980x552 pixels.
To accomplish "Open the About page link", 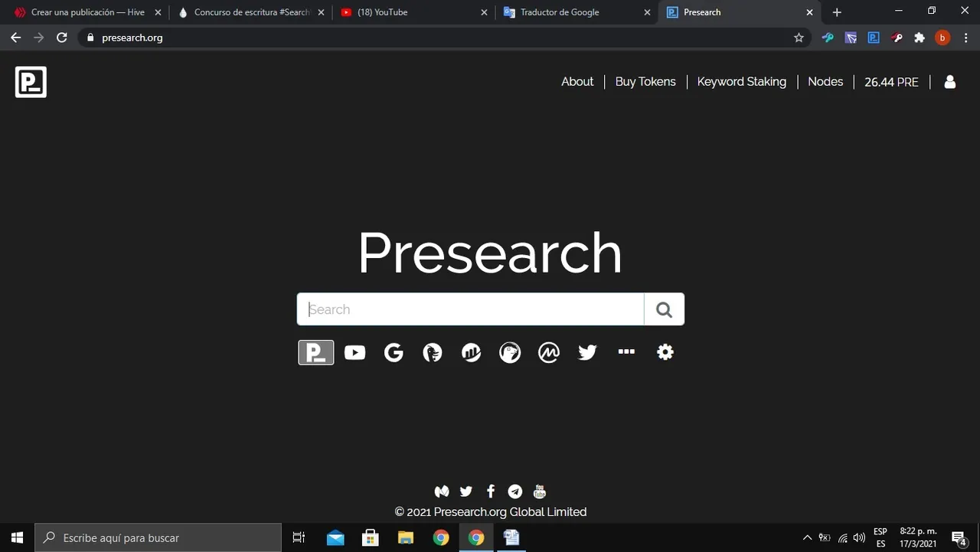I will (577, 82).
